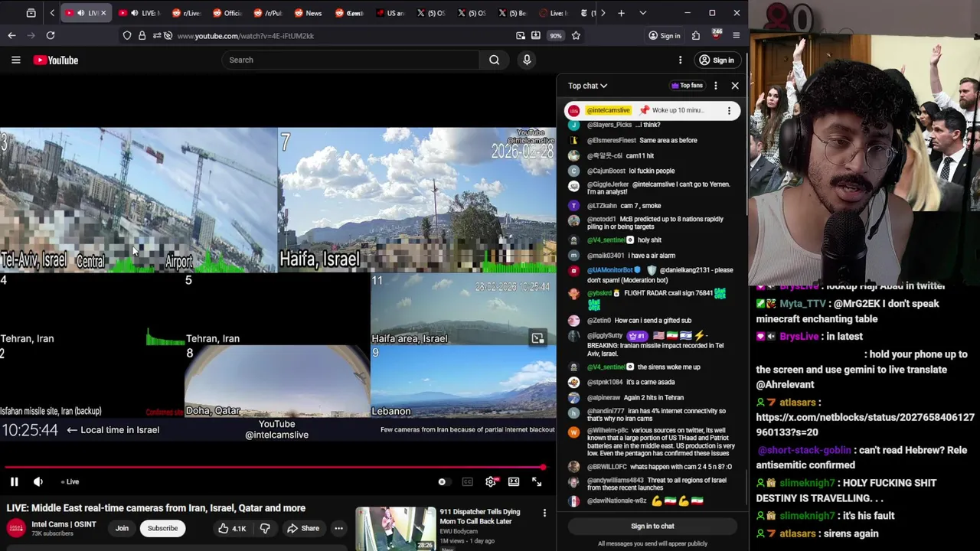Switch to the US an... tab

[391, 13]
